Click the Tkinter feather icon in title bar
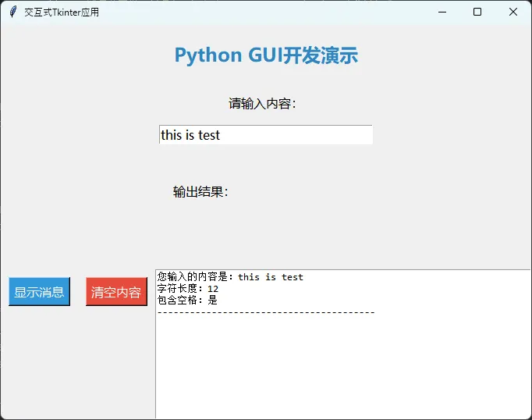 [13, 12]
